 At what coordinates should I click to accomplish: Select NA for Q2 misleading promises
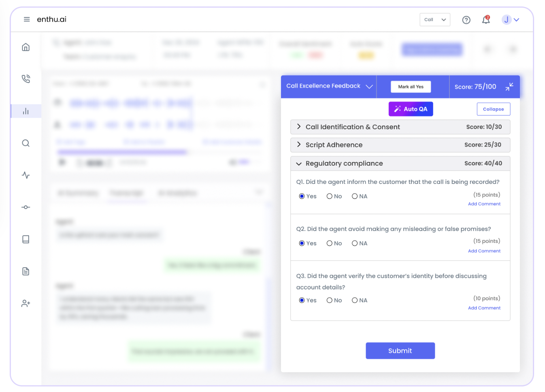tap(355, 243)
